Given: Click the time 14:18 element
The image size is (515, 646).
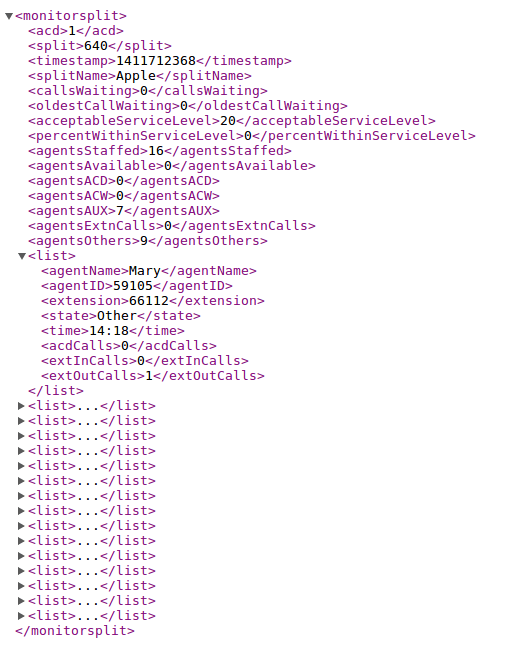Looking at the screenshot, I should coord(113,331).
